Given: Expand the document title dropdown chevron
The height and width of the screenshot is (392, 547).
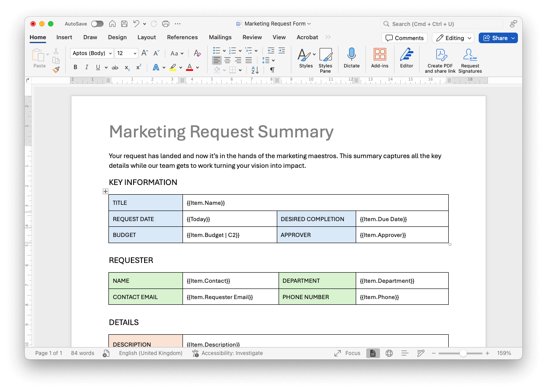Looking at the screenshot, I should (309, 24).
